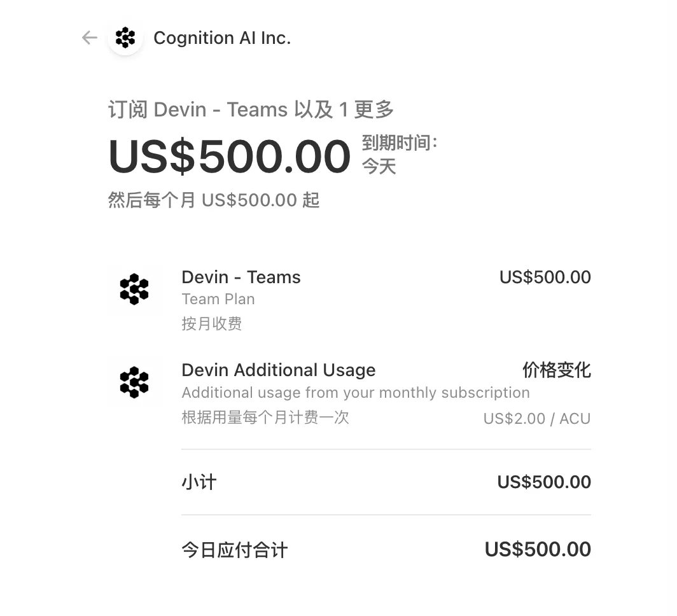Image resolution: width=677 pixels, height=616 pixels.
Task: Click the back arrow to return to merchant
Action: point(88,38)
